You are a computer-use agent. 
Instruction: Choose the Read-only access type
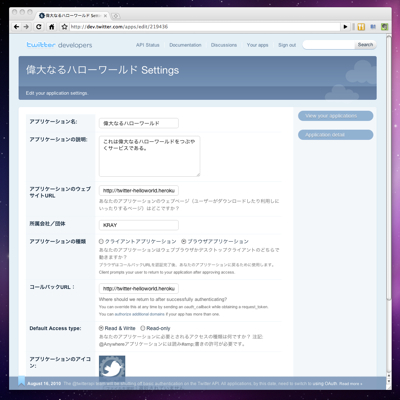(x=143, y=328)
